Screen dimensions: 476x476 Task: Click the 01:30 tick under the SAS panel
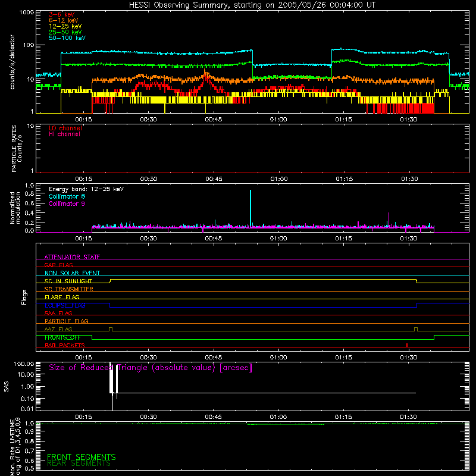pos(408,417)
